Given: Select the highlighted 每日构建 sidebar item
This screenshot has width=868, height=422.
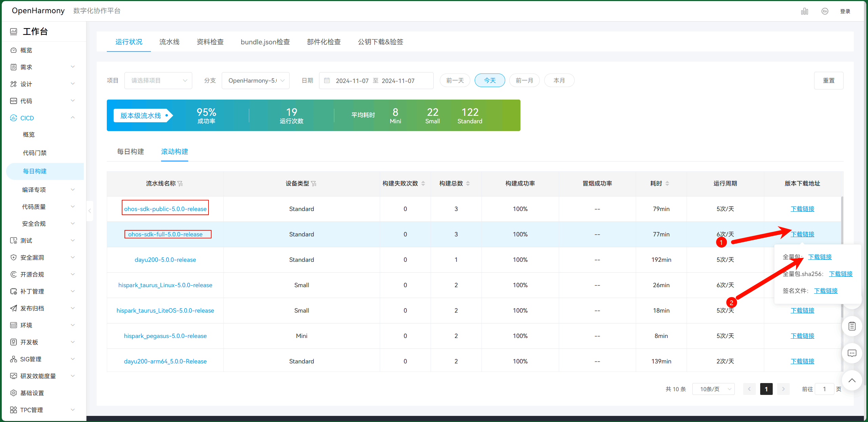Looking at the screenshot, I should pos(45,171).
